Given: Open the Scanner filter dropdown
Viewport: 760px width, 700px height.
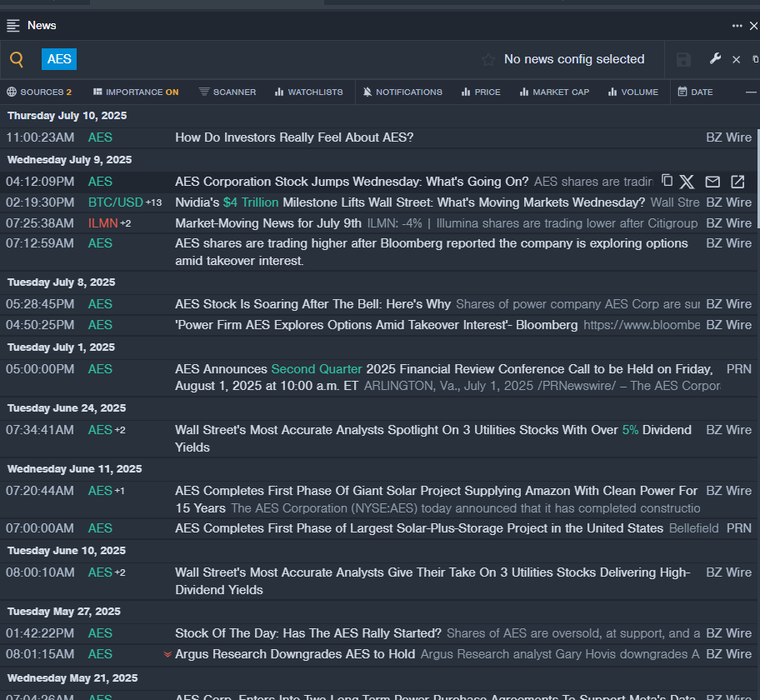Looking at the screenshot, I should point(227,92).
